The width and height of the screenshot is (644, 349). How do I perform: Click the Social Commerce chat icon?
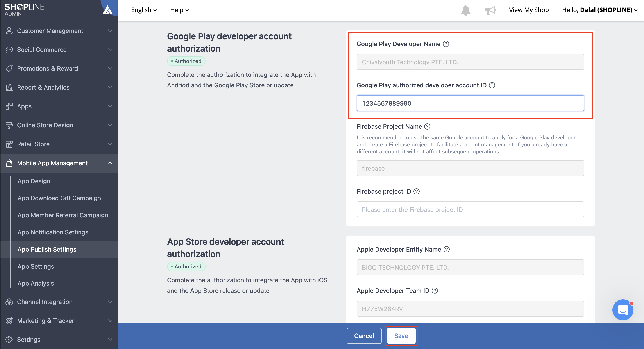(9, 50)
